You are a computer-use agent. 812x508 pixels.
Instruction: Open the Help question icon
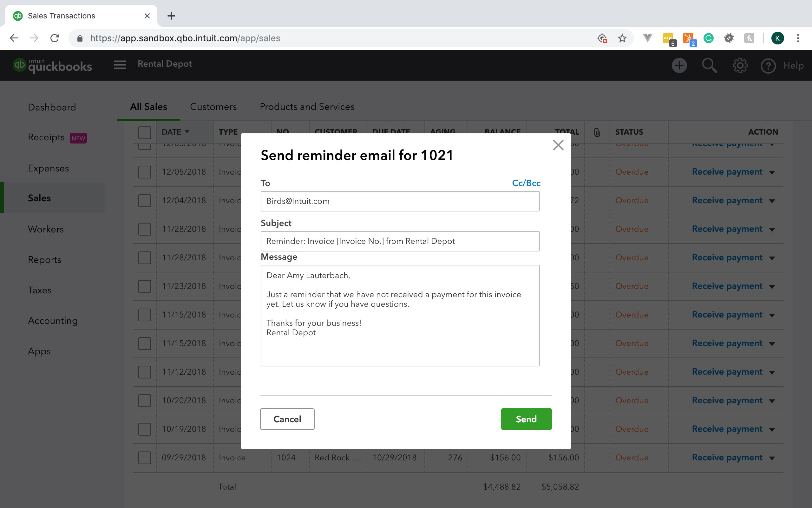[x=768, y=65]
